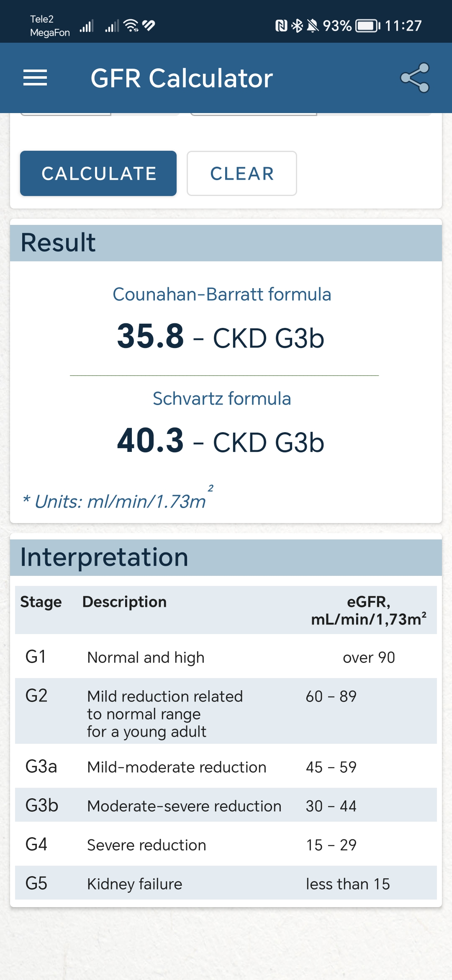452x980 pixels.
Task: Select the 35.8 CKD G3b result
Action: click(x=221, y=337)
